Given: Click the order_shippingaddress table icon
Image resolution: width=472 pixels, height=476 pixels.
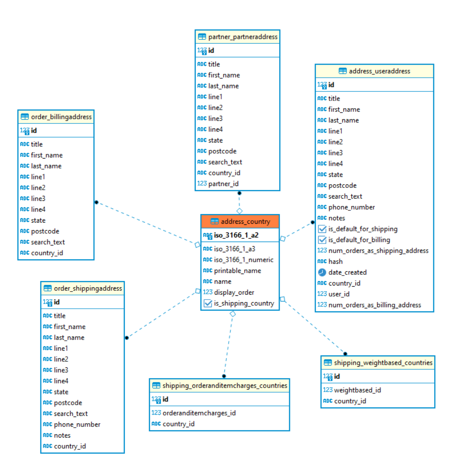Looking at the screenshot, I should (48, 288).
